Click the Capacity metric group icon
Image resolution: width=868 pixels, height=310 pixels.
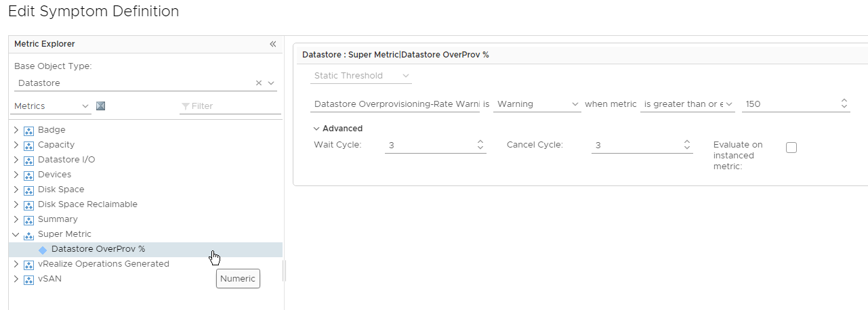(x=28, y=145)
